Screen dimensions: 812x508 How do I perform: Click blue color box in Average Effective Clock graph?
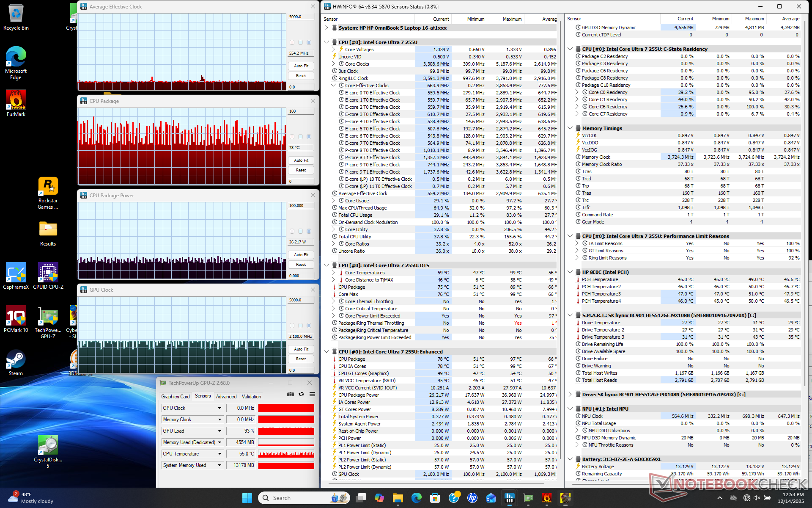pos(309,42)
